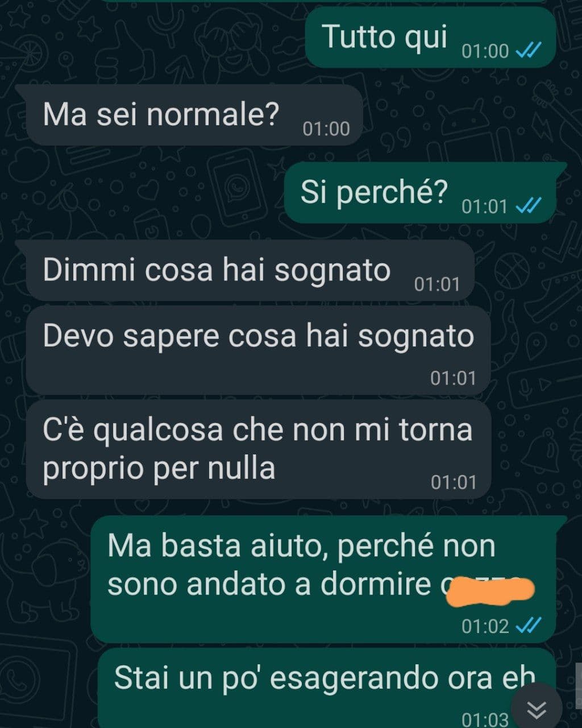The image size is (582, 728).
Task: Tap double check marks at 01:02 message
Action: [529, 626]
